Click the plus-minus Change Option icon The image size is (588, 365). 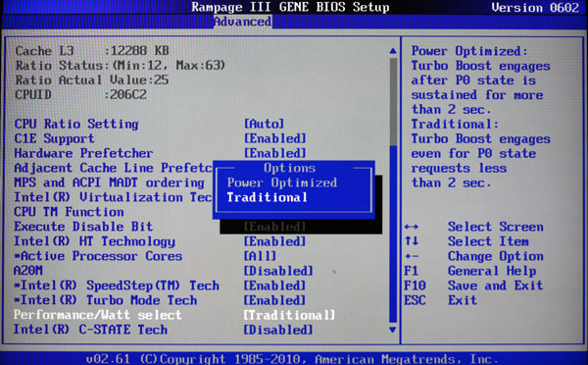coord(412,256)
